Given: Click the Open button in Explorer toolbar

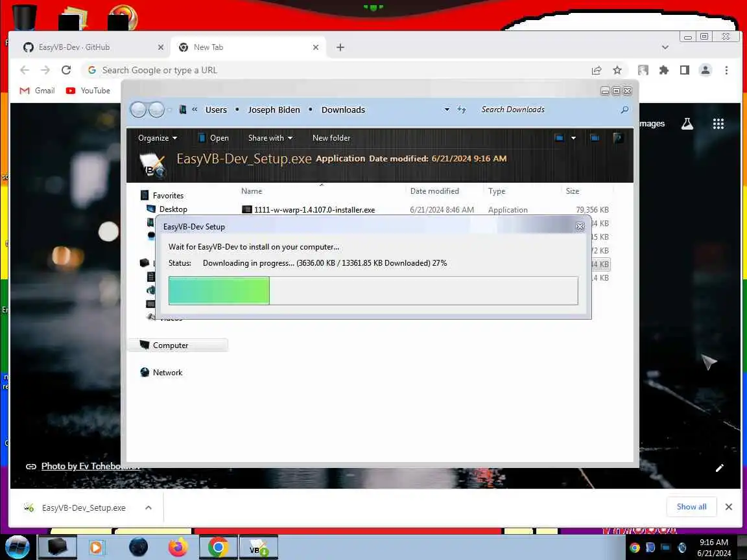Looking at the screenshot, I should coord(213,138).
